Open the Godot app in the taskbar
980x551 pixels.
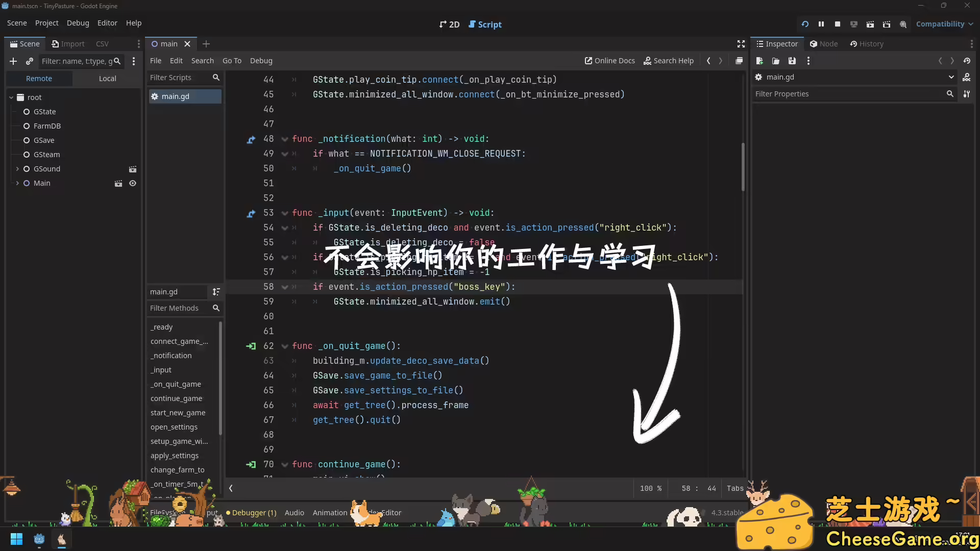pos(39,539)
